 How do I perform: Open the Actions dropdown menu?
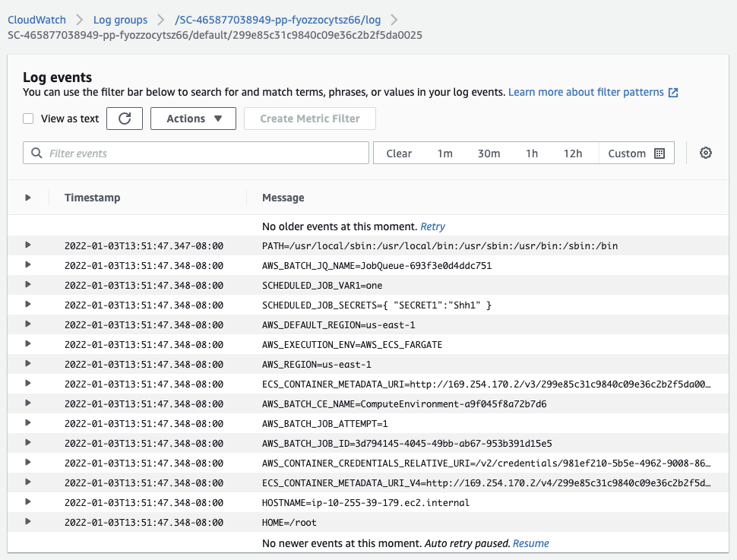[x=193, y=119]
